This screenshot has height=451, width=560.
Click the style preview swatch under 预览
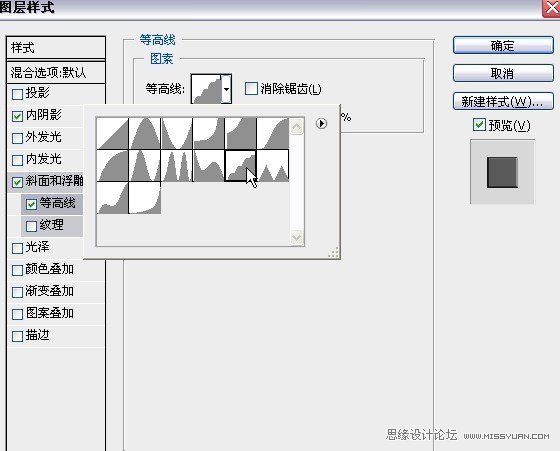coord(502,172)
